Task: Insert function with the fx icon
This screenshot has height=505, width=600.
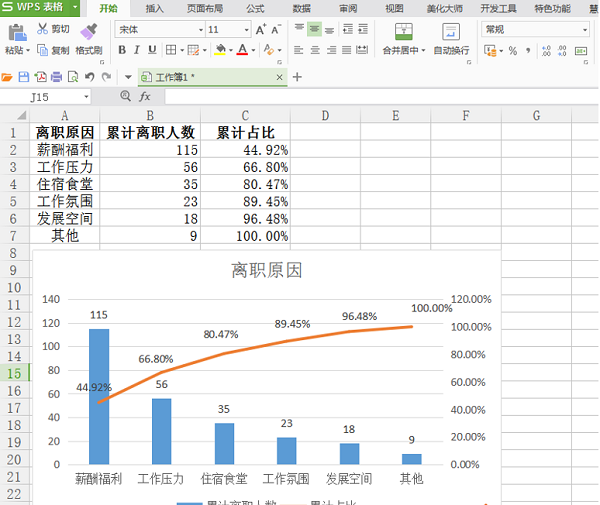Action: 145,97
